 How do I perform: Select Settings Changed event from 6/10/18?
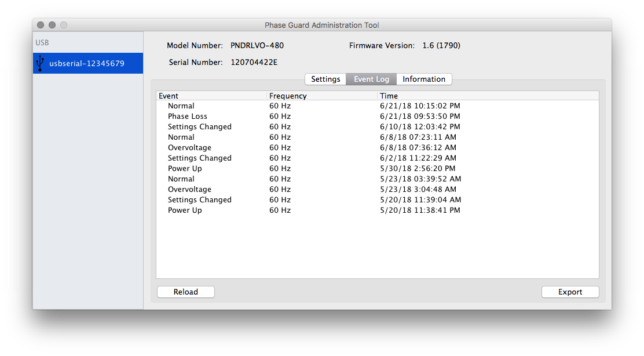coord(378,126)
